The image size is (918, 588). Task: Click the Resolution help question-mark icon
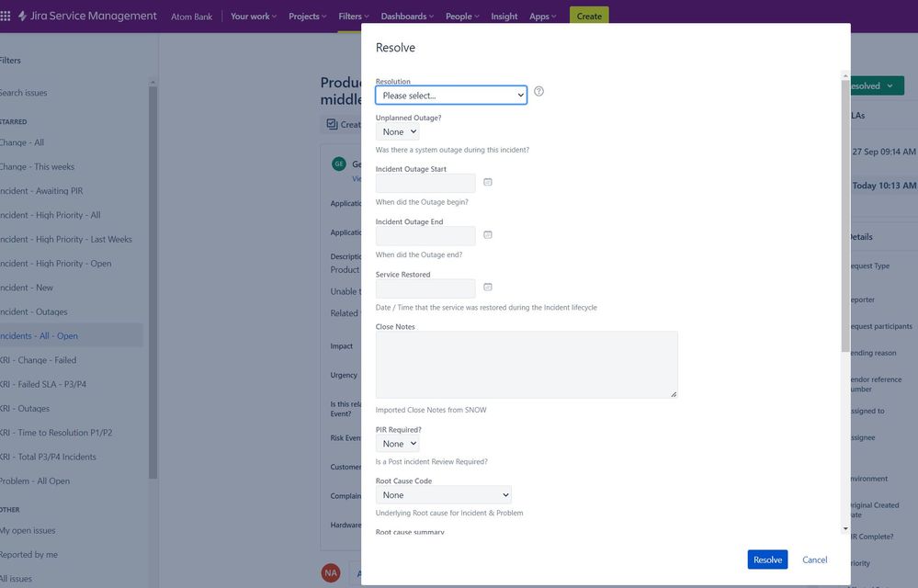click(538, 91)
